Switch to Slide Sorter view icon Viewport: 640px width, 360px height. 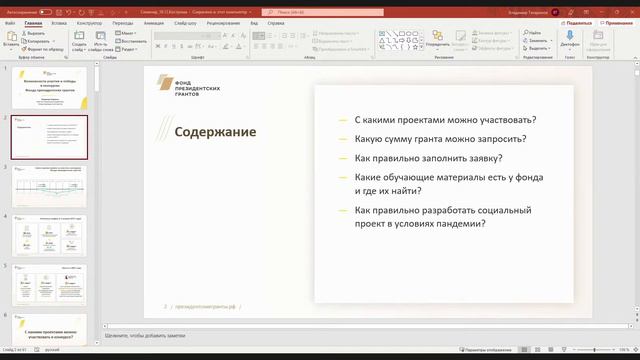click(538, 350)
